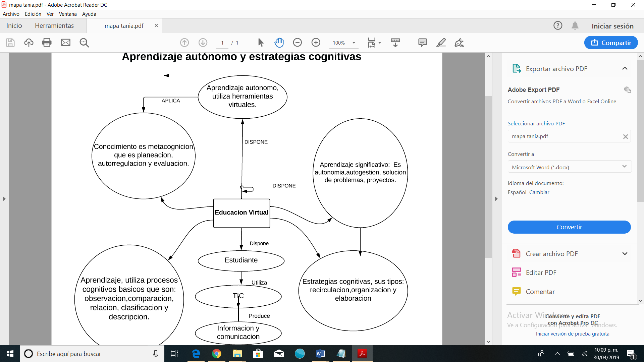Screen dimensions: 644x362
Task: Open Chrome from the taskbar
Action: coord(217,354)
